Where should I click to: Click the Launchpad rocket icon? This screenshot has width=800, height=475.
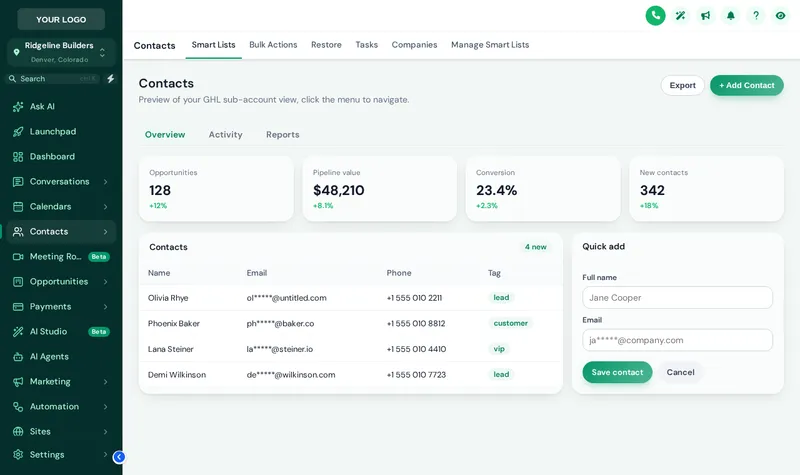point(18,132)
